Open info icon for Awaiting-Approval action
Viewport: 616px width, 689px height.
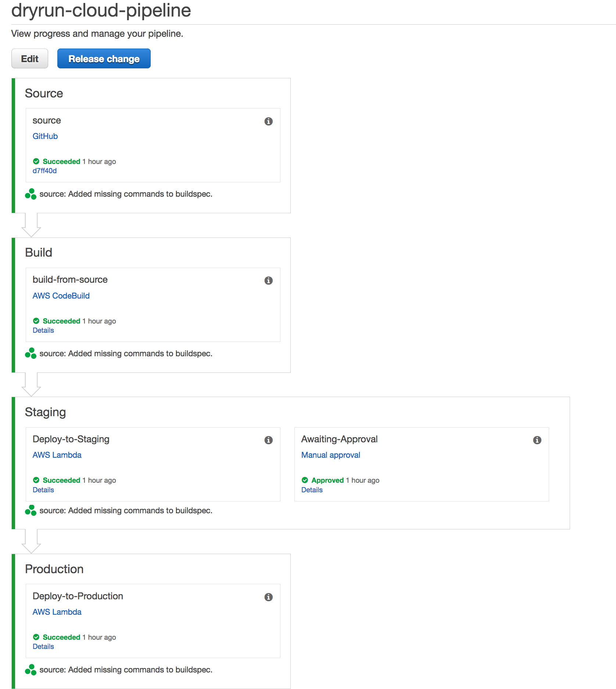click(x=537, y=440)
